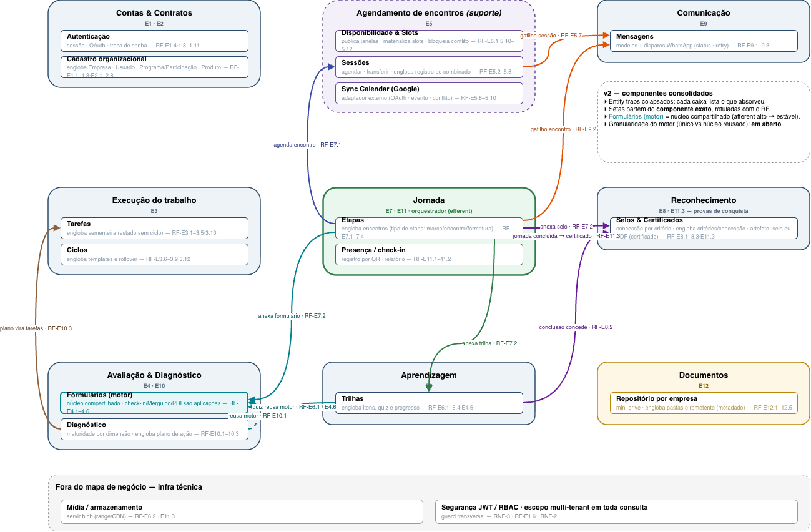Screen dimensions: 811x532
Task: Select the Cadastro organizacional component box
Action: coord(154,67)
